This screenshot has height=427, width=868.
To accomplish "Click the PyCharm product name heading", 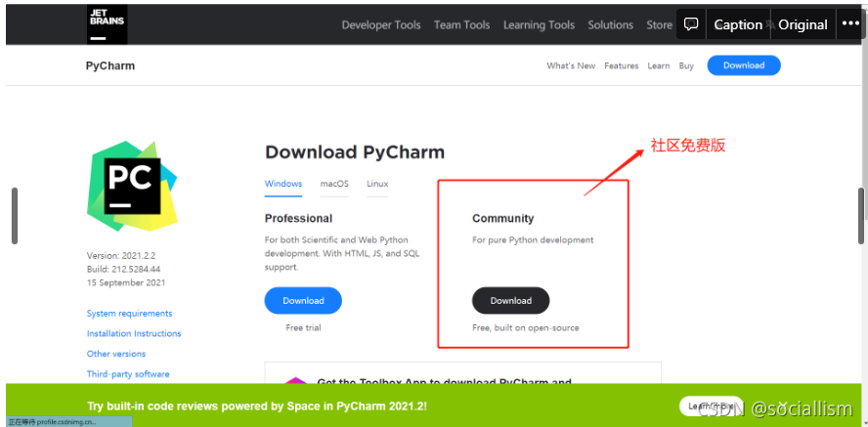I will click(110, 65).
